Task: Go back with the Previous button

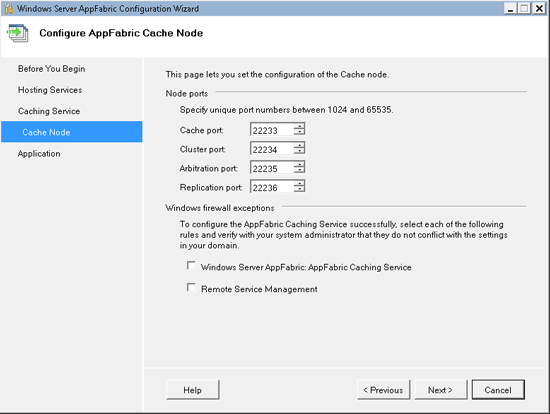Action: tap(383, 390)
